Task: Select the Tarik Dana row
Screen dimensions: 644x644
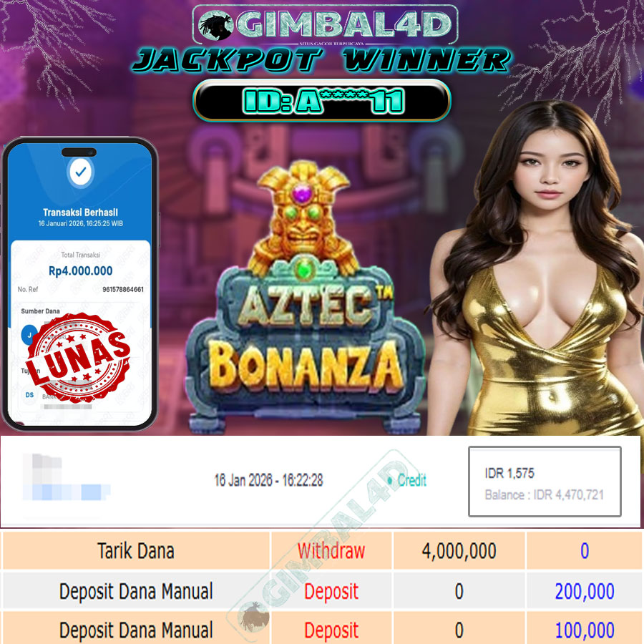Action: (x=322, y=550)
